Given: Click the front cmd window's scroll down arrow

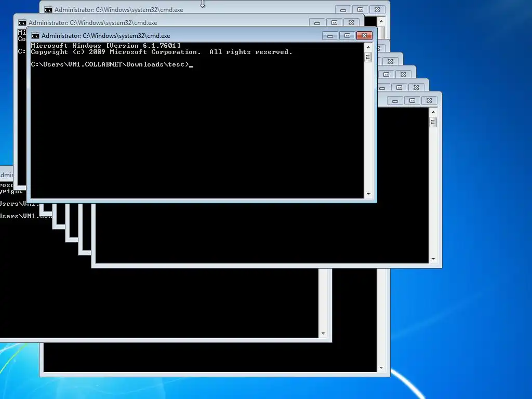Looking at the screenshot, I should pyautogui.click(x=368, y=194).
